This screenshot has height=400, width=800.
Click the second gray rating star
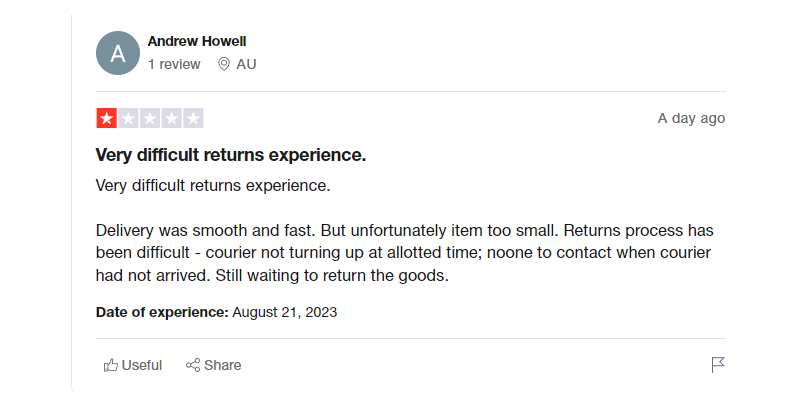[128, 118]
